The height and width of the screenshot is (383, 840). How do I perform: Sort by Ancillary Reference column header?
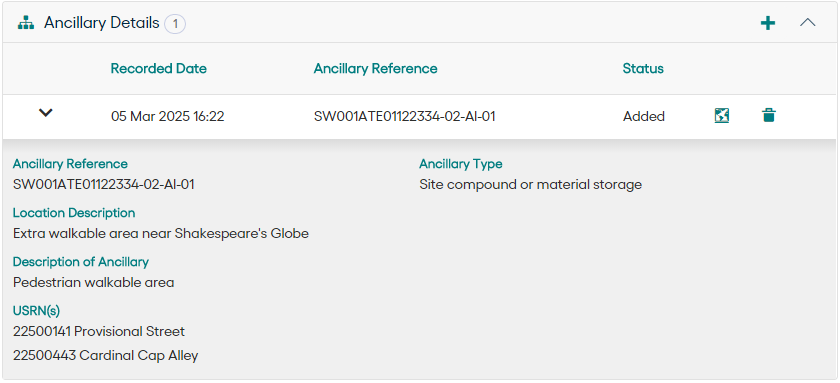[376, 69]
